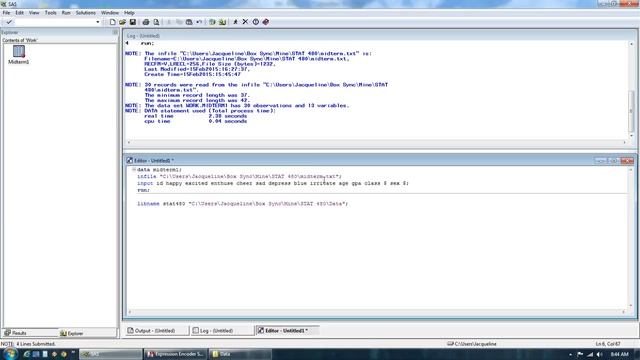The width and height of the screenshot is (640, 360).
Task: Click the system clock showing 8:44 AM
Action: 620,354
